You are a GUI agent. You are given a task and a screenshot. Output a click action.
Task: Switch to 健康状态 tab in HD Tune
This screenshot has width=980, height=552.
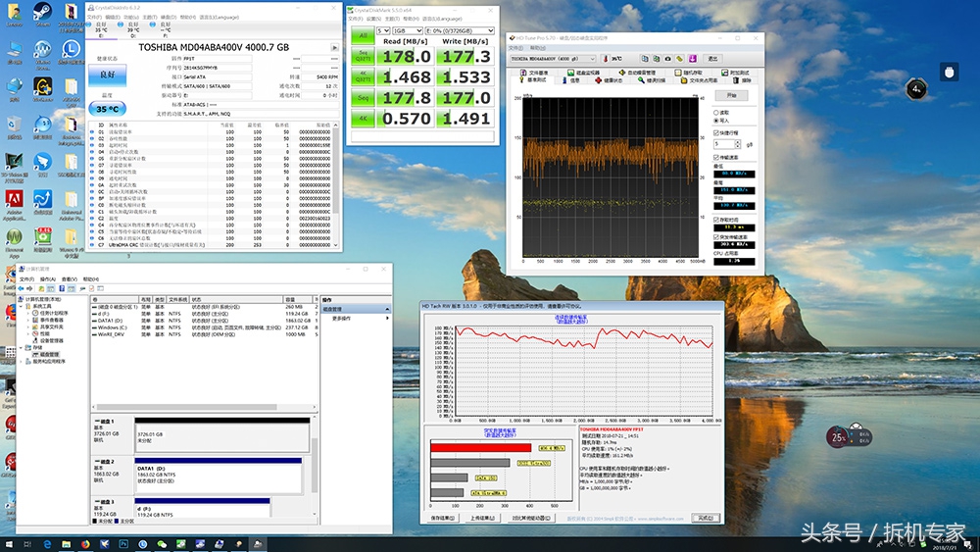[x=609, y=80]
